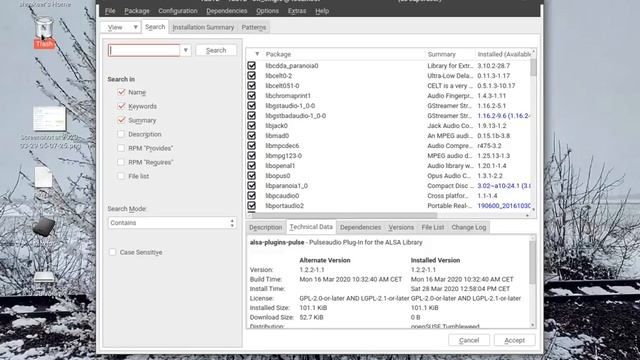Show the File List tab
The height and width of the screenshot is (360, 640).
(x=433, y=227)
